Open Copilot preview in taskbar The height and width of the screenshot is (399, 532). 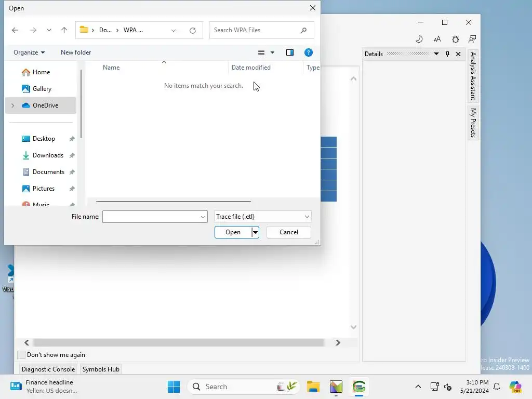click(515, 387)
